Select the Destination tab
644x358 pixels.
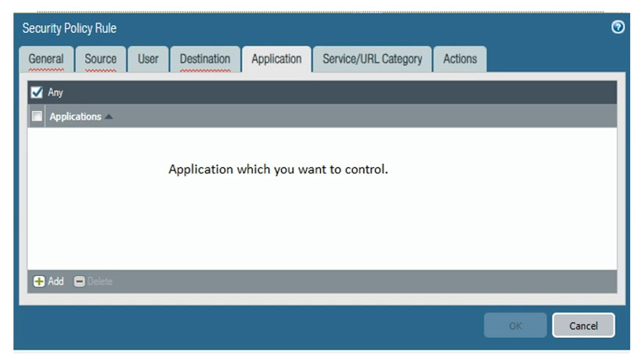click(205, 59)
